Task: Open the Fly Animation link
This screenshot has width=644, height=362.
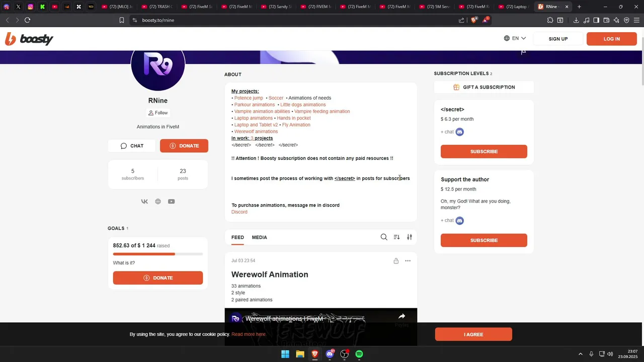Action: click(x=296, y=125)
